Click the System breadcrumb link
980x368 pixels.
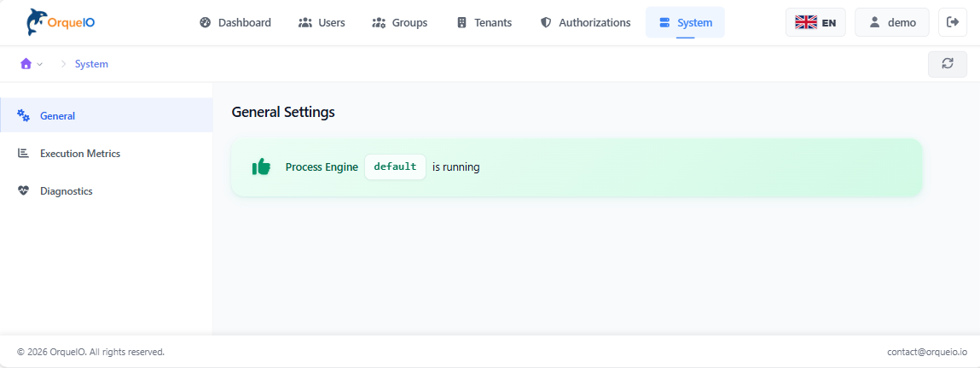91,64
